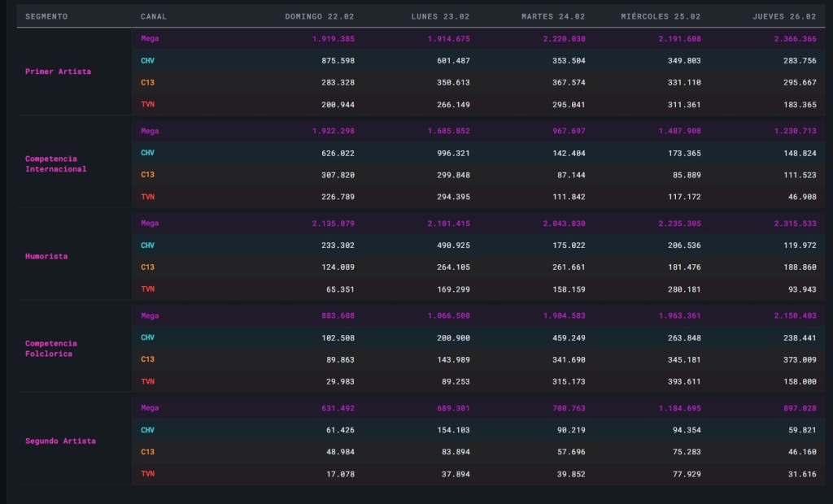The image size is (833, 504).
Task: Select the Humorista segment label
Action: 46,256
